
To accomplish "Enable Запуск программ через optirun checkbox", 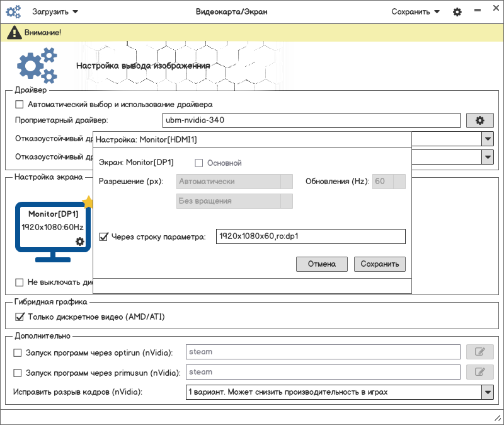I will pos(18,353).
